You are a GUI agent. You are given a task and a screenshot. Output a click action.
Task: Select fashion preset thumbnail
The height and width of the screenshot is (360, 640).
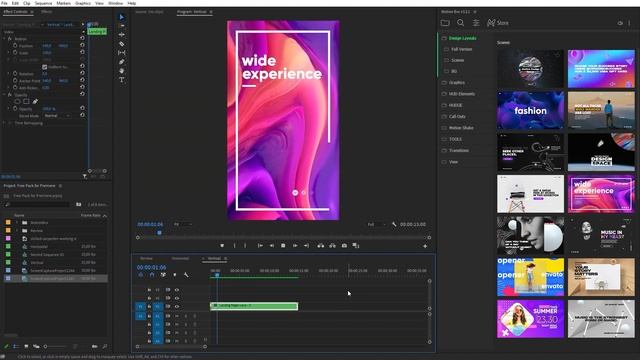pos(530,110)
